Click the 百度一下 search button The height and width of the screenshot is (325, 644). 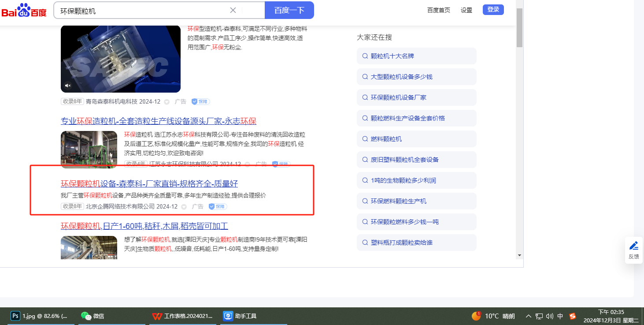coord(289,10)
